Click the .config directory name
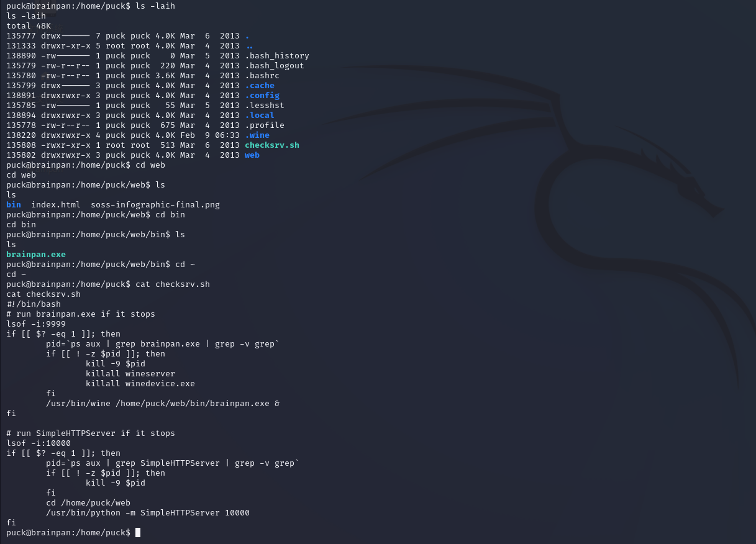Viewport: 756px width, 544px height. 262,96
